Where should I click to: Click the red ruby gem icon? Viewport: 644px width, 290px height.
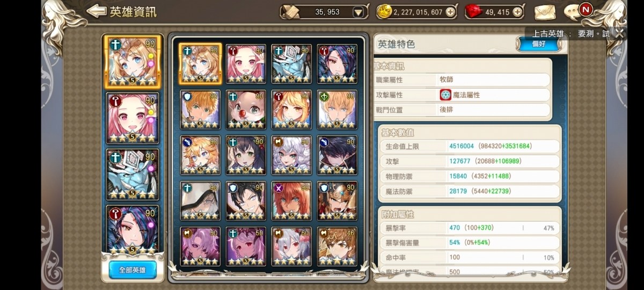[472, 11]
